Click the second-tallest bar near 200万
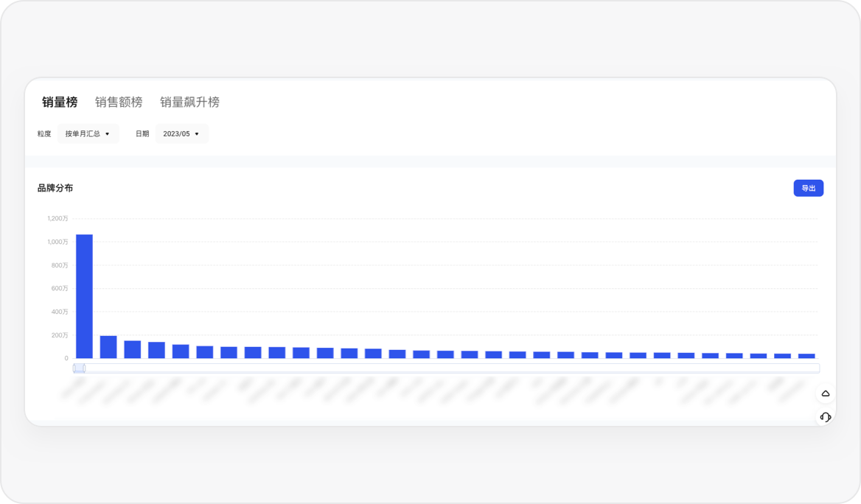 click(x=108, y=347)
